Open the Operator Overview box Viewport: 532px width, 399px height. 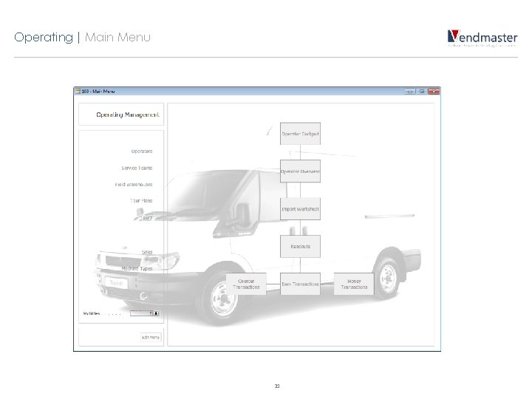pyautogui.click(x=300, y=171)
